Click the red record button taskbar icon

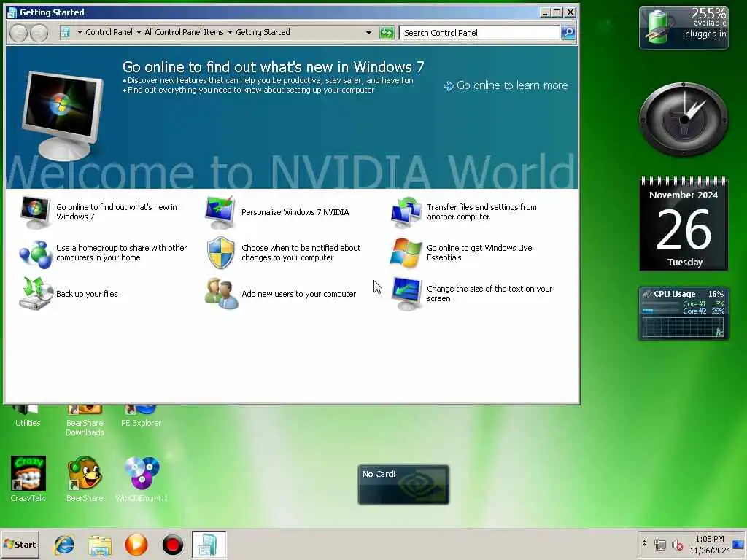(x=172, y=545)
